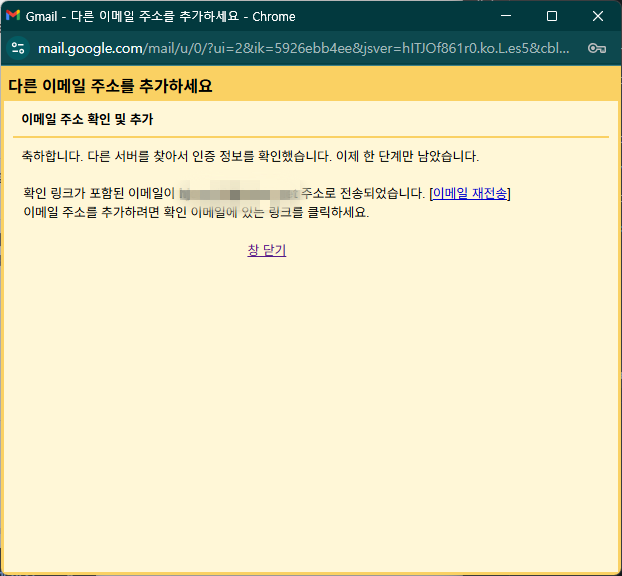
Task: Click the blurred email address in the message
Action: coord(238,193)
